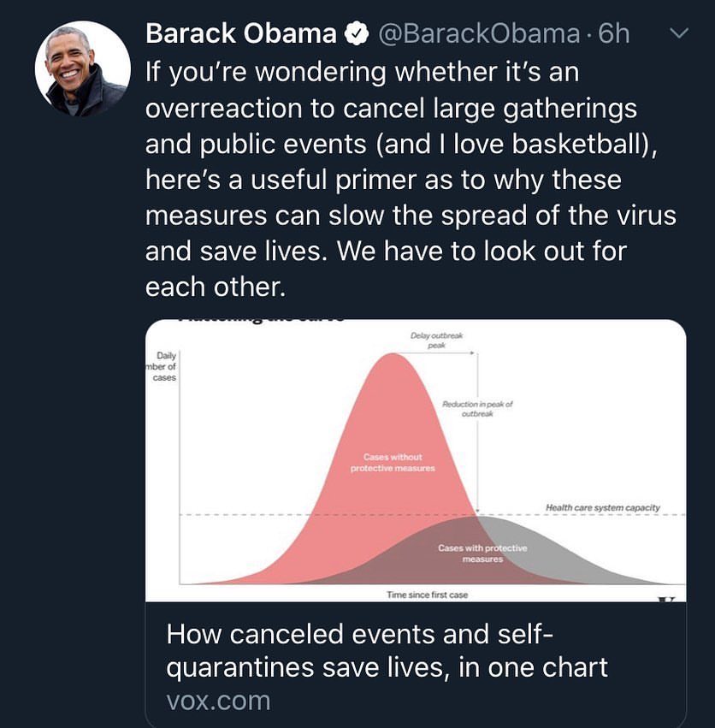Open the Barack Obama display name
This screenshot has height=728, width=715.
pyautogui.click(x=240, y=34)
